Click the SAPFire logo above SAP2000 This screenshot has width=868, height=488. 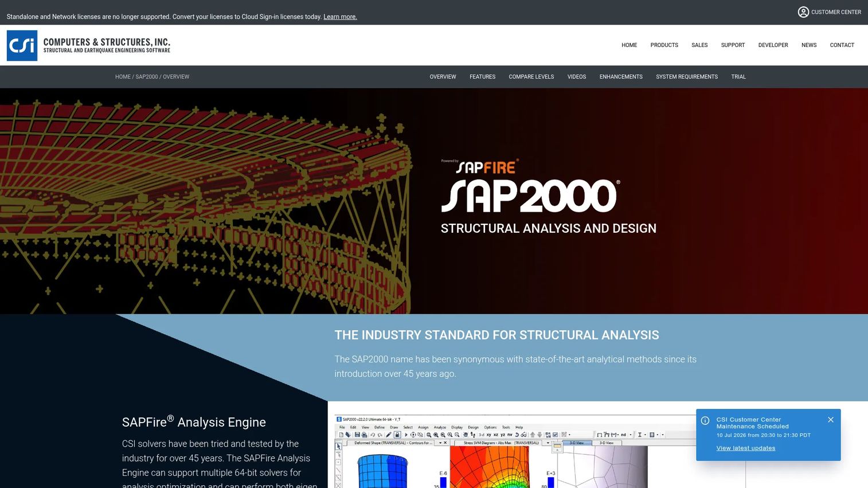[x=487, y=167]
